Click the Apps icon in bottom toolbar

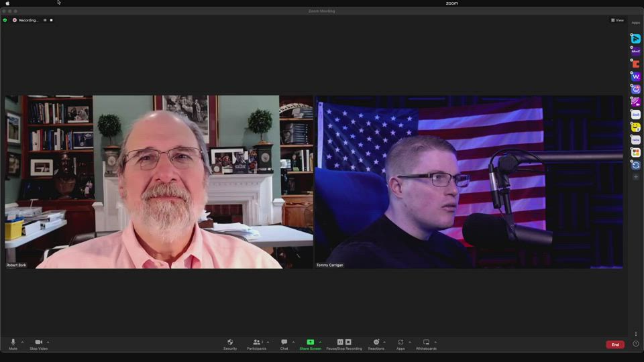[400, 344]
